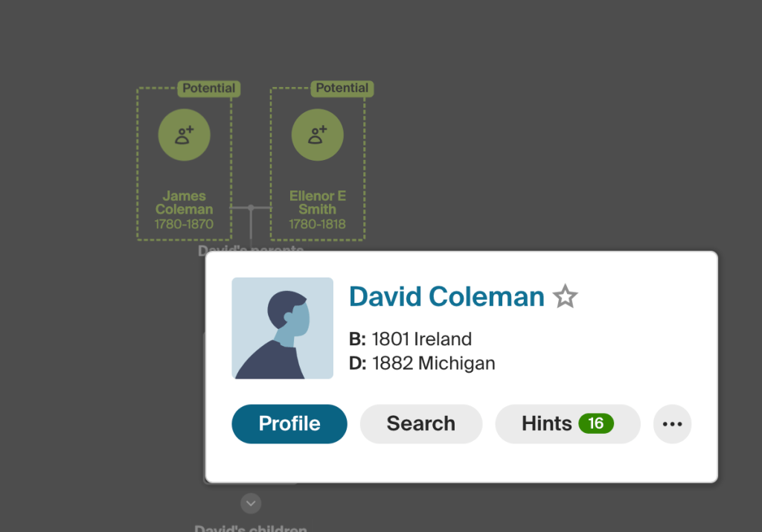This screenshot has height=532, width=762.
Task: Click the green 16 hints count badge
Action: point(595,423)
